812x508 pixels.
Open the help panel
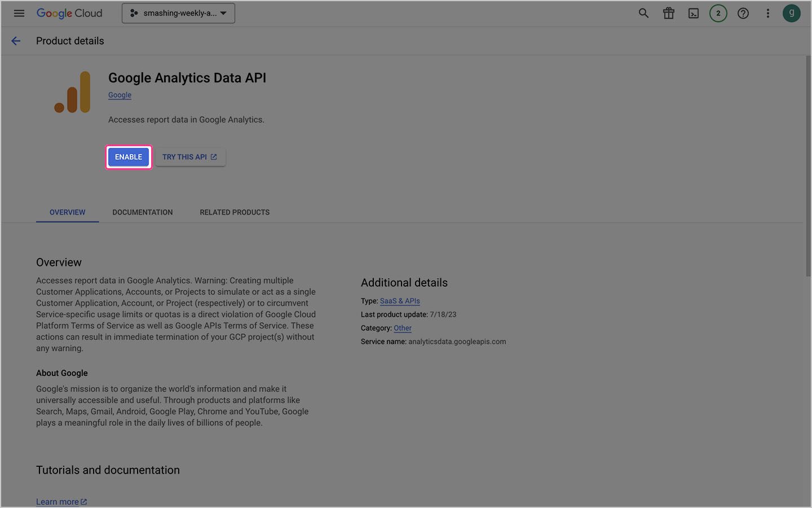point(743,13)
